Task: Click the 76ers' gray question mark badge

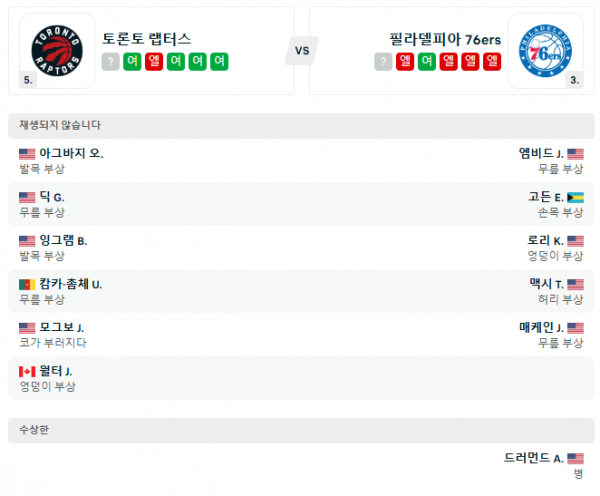Action: click(383, 62)
